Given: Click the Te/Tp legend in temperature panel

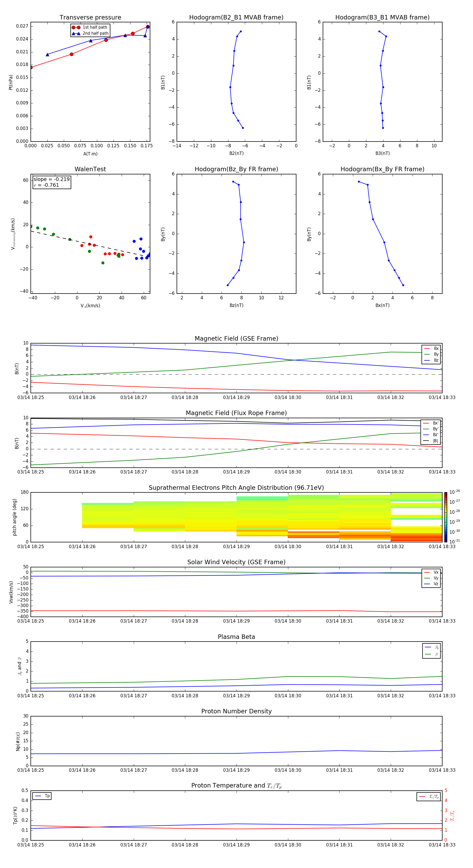Looking at the screenshot, I should [x=429, y=797].
